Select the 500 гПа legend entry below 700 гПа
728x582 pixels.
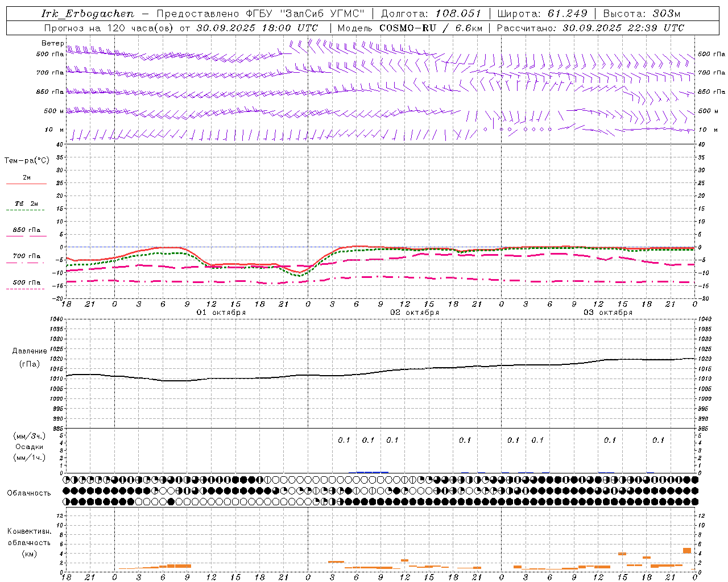pos(27,282)
